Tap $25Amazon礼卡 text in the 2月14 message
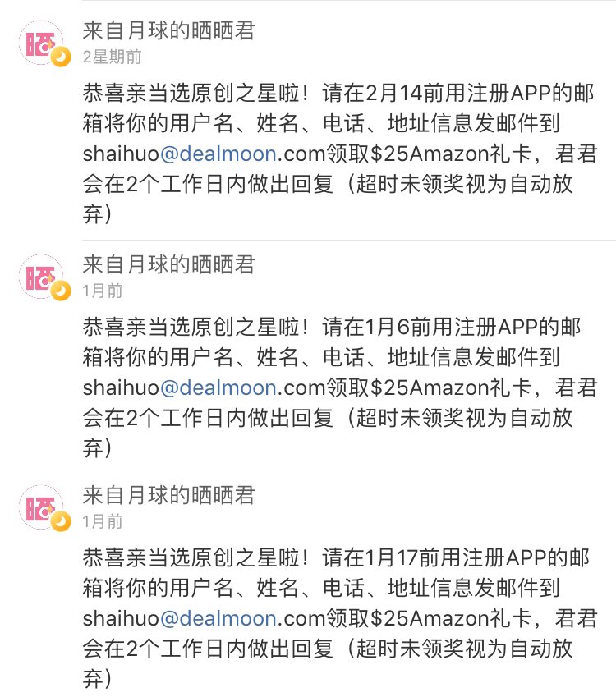 tap(451, 154)
